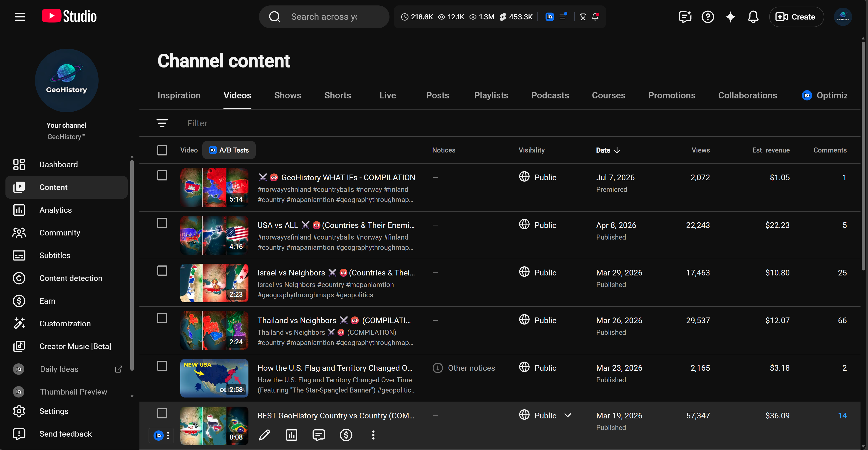The image size is (868, 450).
Task: Open the vidIQ icon in stats bar
Action: [550, 17]
